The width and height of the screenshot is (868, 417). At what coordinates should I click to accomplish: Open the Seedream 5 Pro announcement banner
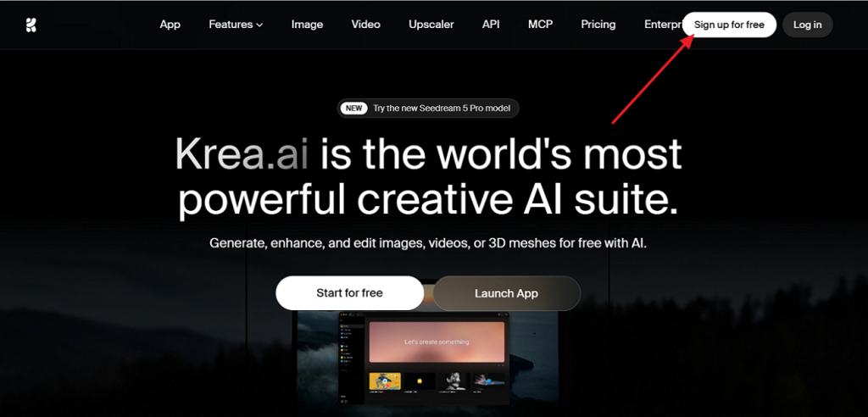(x=428, y=108)
